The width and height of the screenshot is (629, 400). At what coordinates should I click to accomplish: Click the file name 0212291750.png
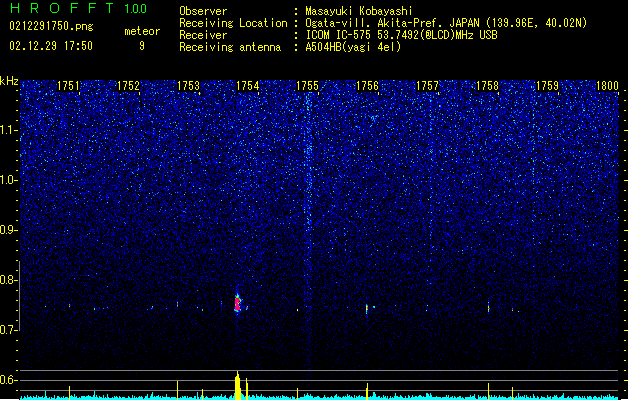point(51,26)
